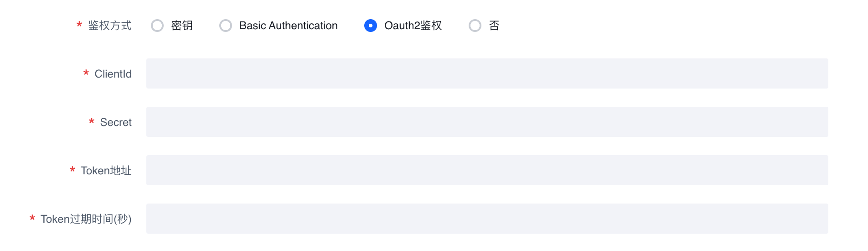The image size is (868, 251).
Task: Click the red asterisk beside Secret
Action: point(92,121)
